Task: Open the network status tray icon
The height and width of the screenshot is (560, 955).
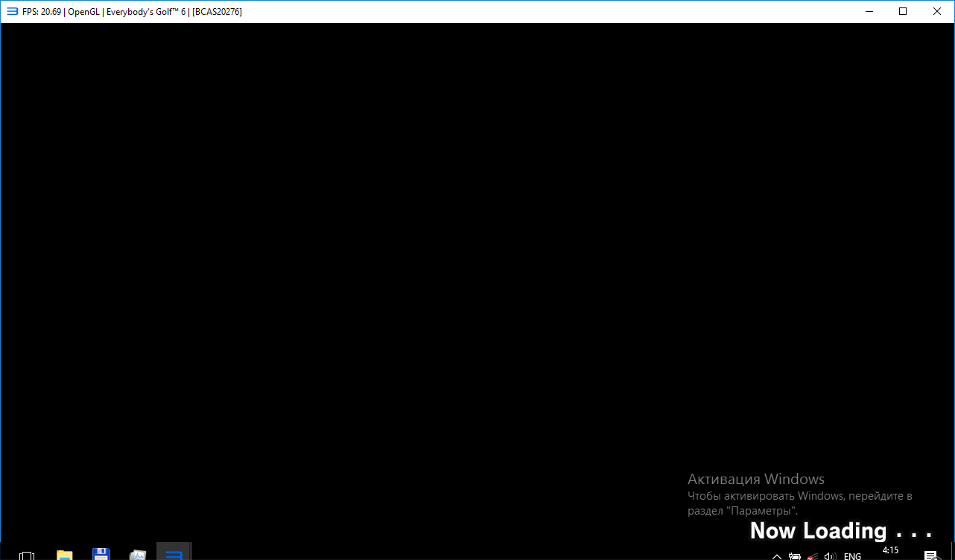Action: (x=813, y=556)
